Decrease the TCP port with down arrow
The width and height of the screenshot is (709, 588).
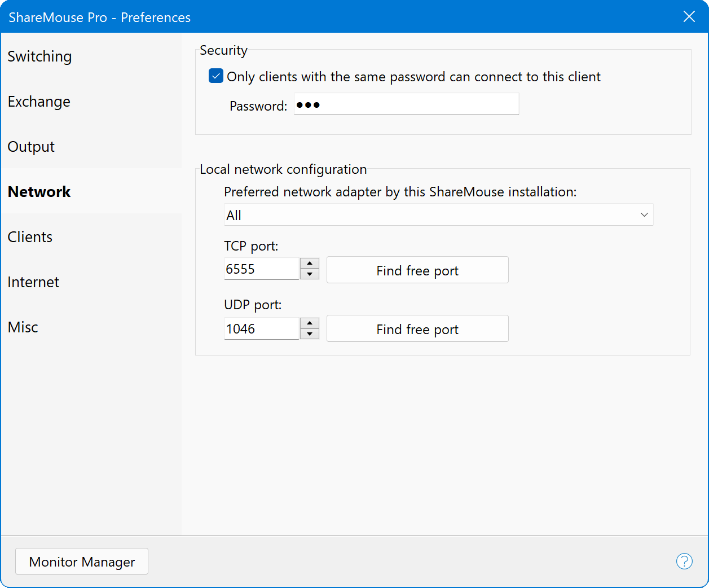(310, 274)
